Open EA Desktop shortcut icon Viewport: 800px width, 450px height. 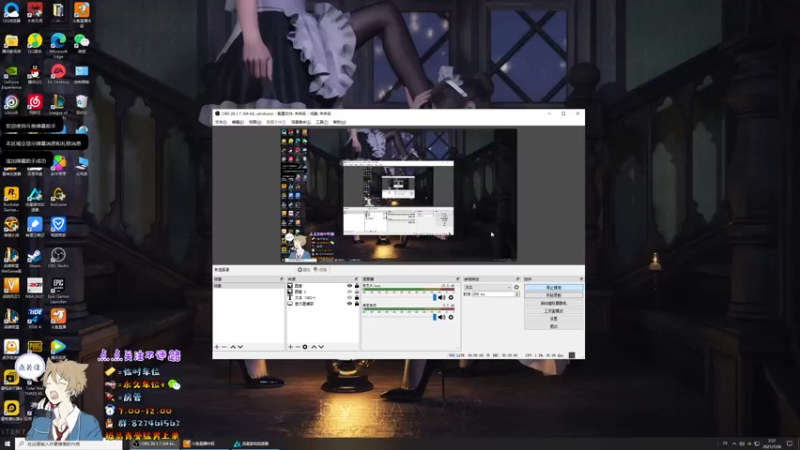(x=58, y=73)
